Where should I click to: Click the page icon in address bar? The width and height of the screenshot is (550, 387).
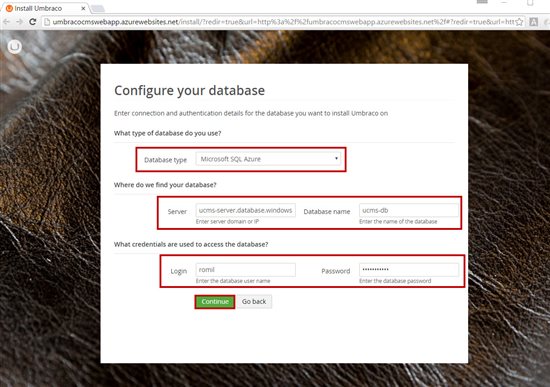(x=47, y=22)
